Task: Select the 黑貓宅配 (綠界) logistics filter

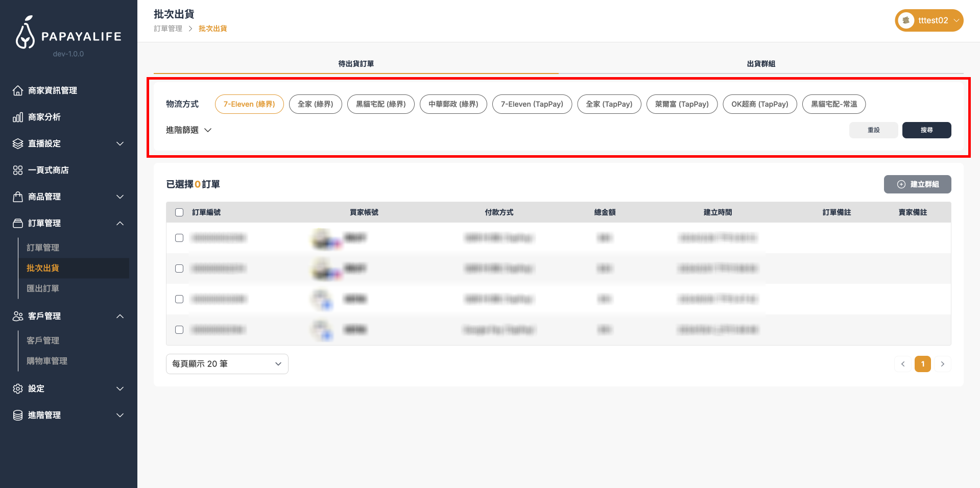Action: (380, 104)
